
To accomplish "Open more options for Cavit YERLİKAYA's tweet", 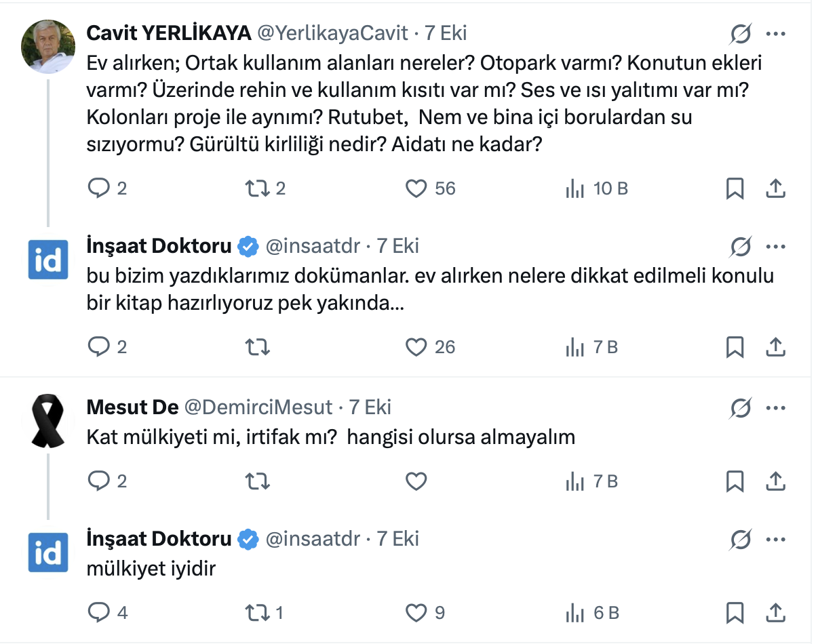I will point(775,33).
